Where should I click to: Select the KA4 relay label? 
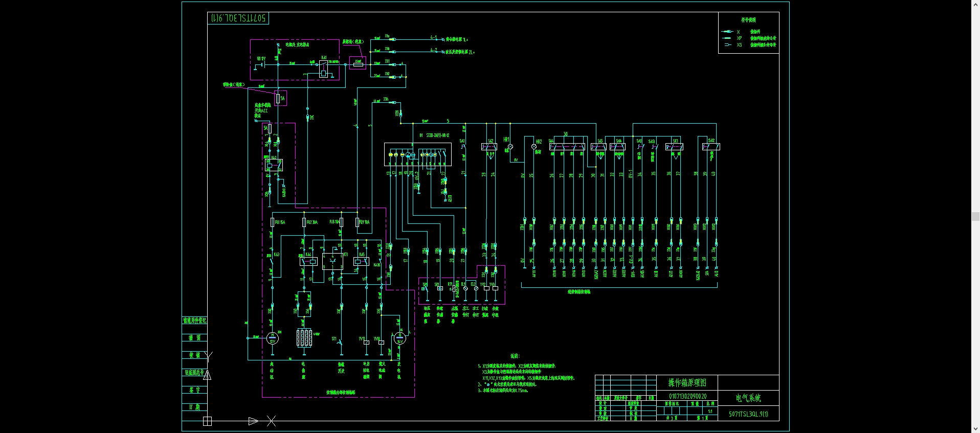[x=308, y=254]
